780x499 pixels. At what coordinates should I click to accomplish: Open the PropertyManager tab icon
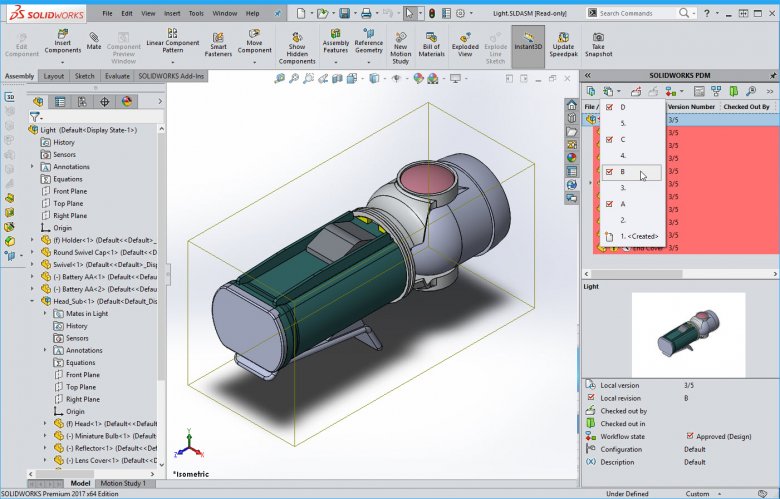[60, 102]
